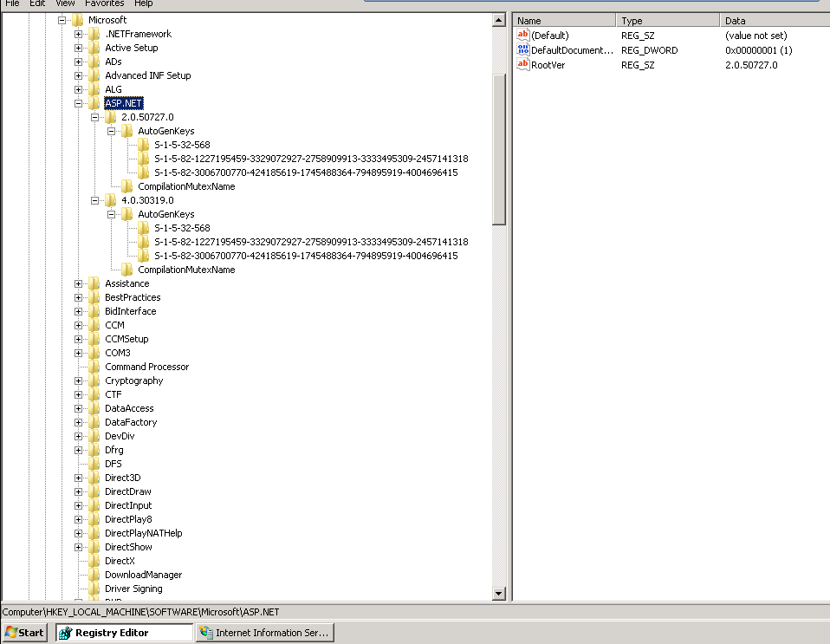The height and width of the screenshot is (644, 830).
Task: Click the DownloadManager folder icon
Action: (94, 575)
